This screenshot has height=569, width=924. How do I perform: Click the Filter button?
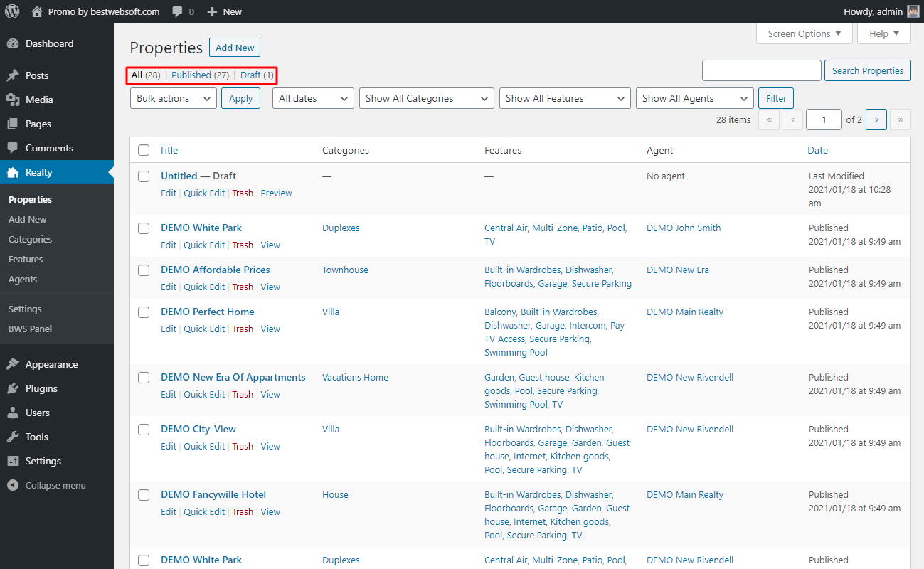[776, 98]
